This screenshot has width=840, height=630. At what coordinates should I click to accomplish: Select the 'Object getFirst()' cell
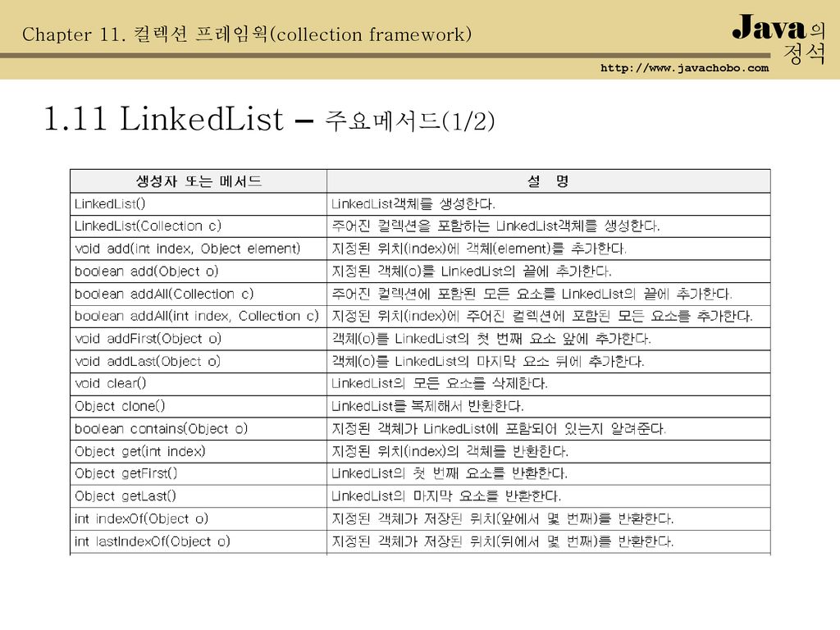pos(199,474)
